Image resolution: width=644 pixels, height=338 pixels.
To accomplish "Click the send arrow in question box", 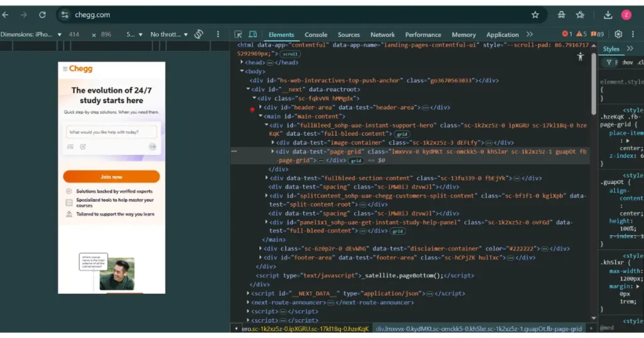I will coord(152,147).
